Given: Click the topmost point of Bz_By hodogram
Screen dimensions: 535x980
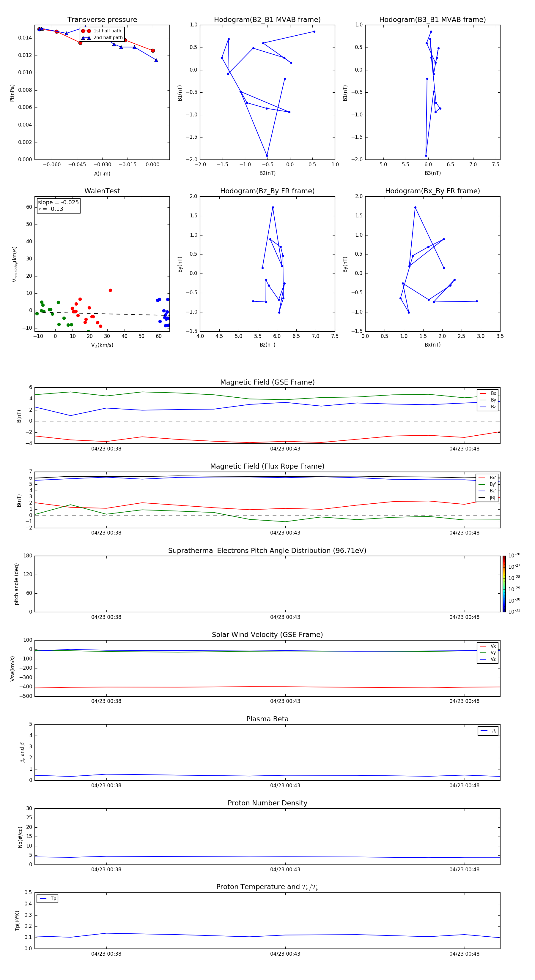Looking at the screenshot, I should click(273, 208).
